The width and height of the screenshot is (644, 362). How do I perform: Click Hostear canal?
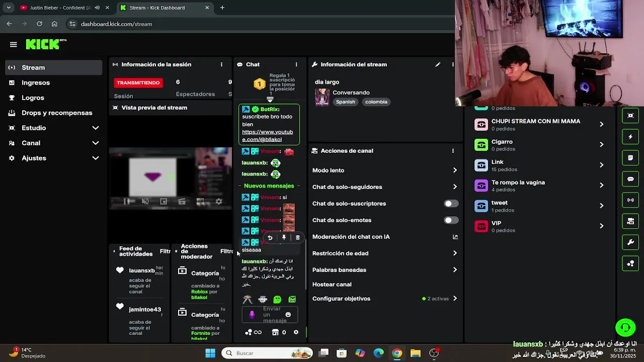click(x=332, y=285)
